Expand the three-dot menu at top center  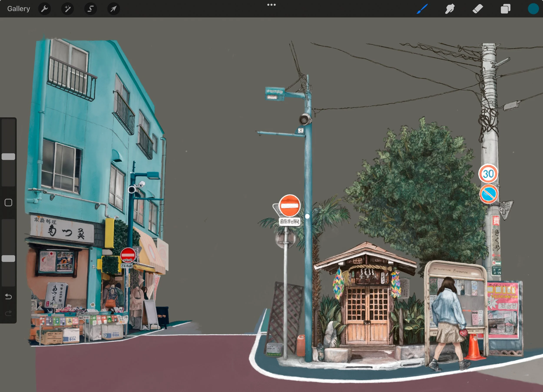(271, 5)
